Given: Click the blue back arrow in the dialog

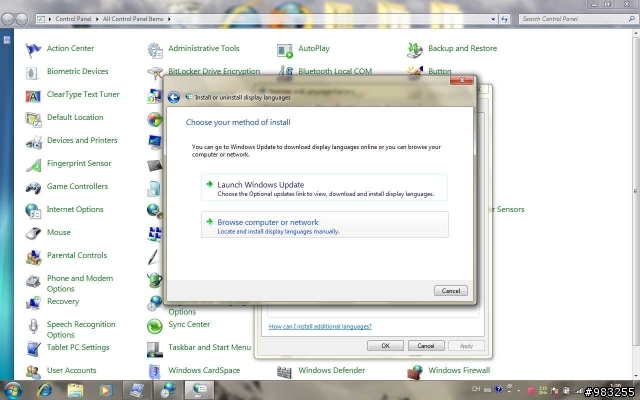Looking at the screenshot, I should tap(174, 97).
